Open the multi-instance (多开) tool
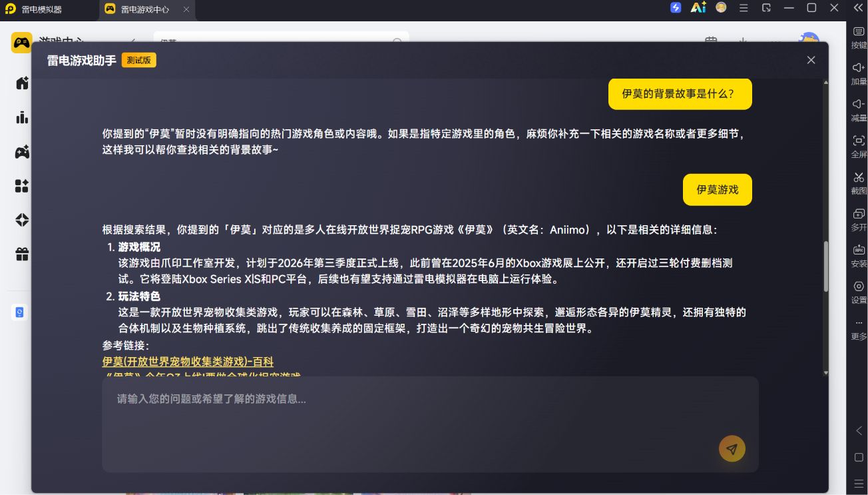 coord(859,214)
